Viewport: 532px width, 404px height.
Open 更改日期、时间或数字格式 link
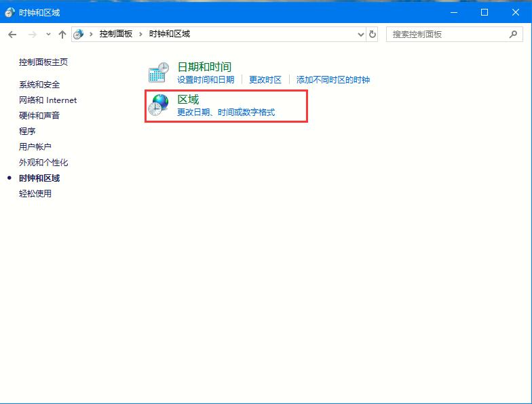click(226, 113)
